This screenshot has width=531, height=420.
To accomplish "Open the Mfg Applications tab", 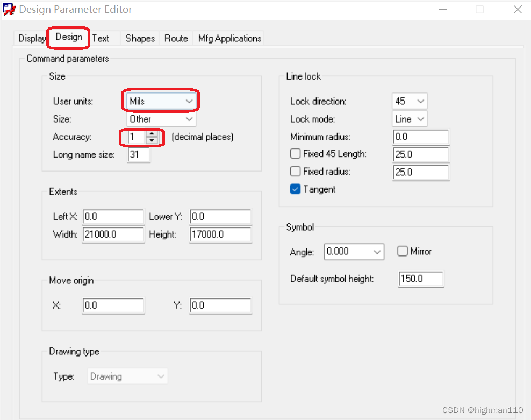I will [229, 38].
